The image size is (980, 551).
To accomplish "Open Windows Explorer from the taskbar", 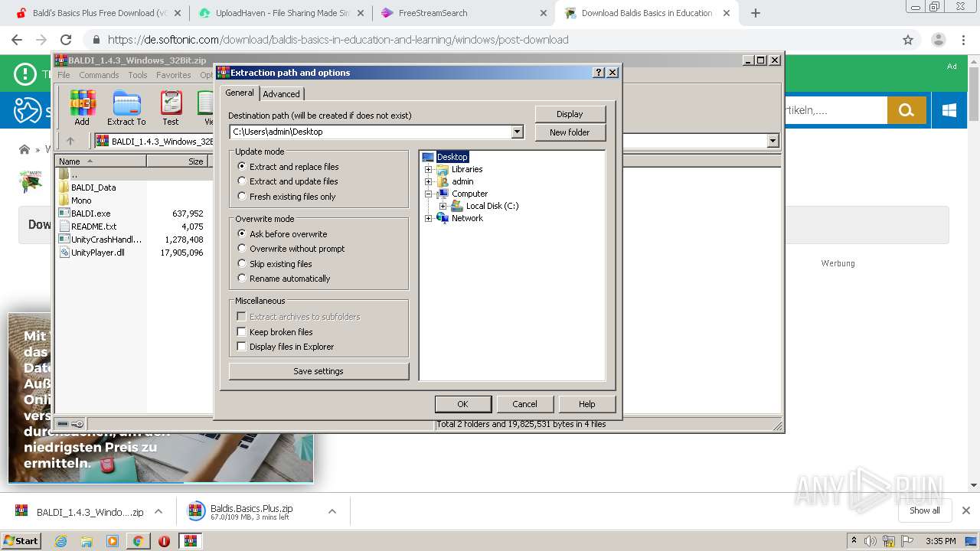I will pos(87,541).
